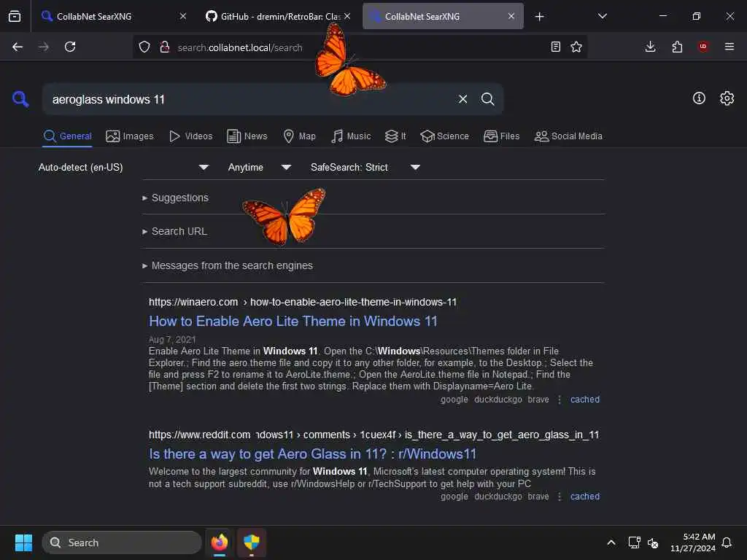Switch to the GitHub dremin/RetroBar tab

point(279,16)
